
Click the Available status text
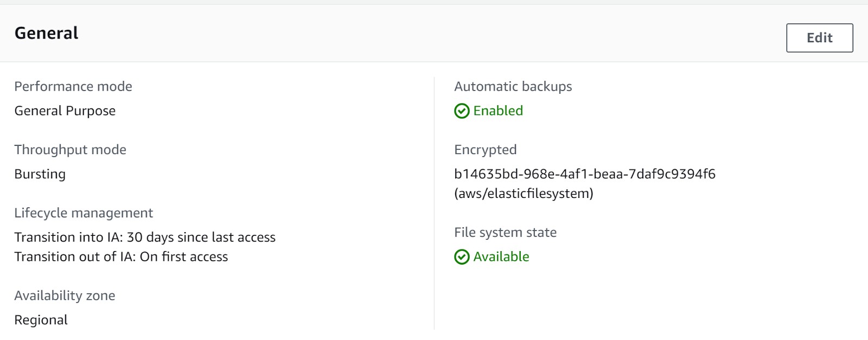click(501, 256)
